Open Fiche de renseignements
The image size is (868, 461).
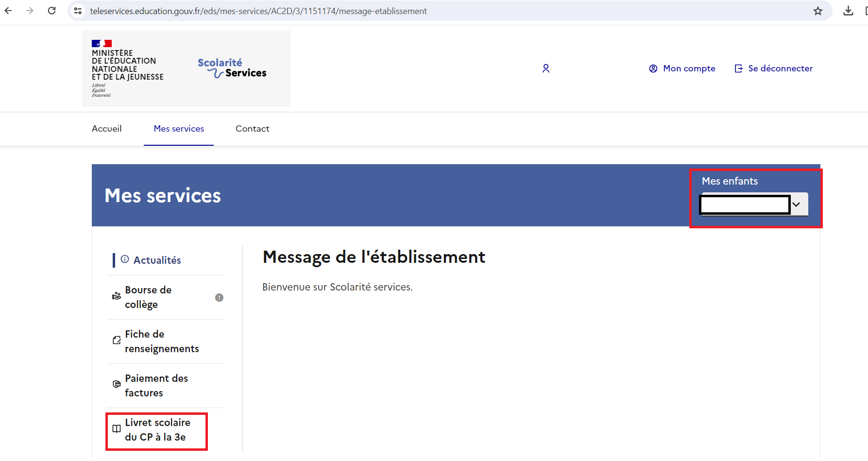[162, 341]
